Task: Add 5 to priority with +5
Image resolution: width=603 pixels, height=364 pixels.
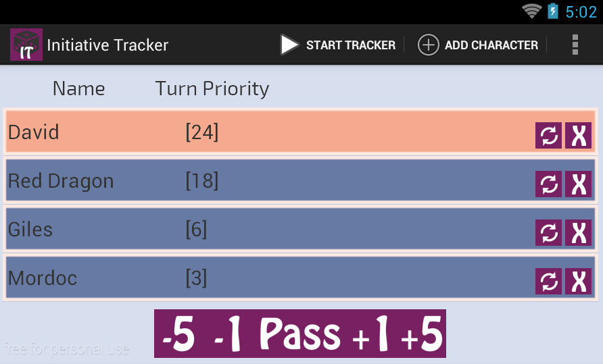Action: pos(421,334)
